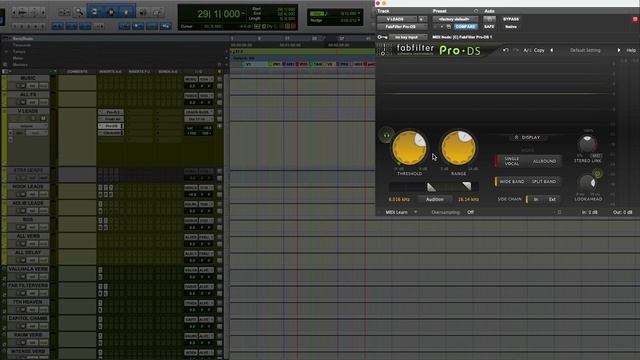Toggle automation SAFE button

click(x=489, y=27)
